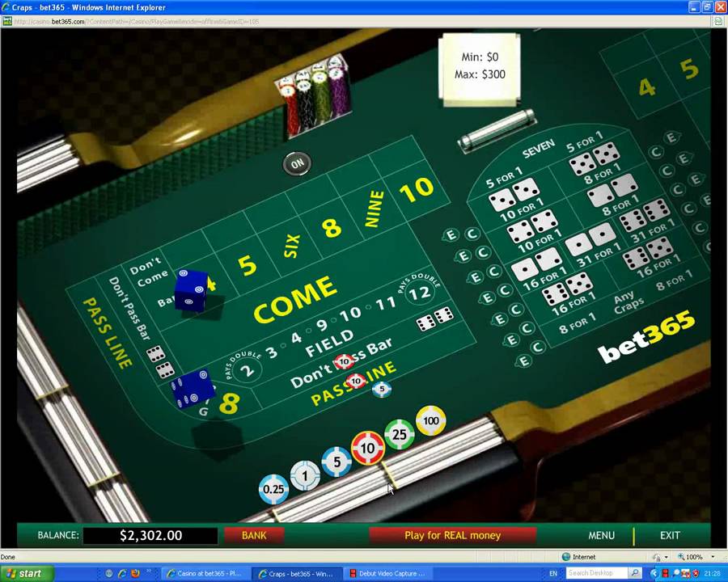Bet on one-two dice at 16 for 1
728x582 pixels.
click(537, 264)
